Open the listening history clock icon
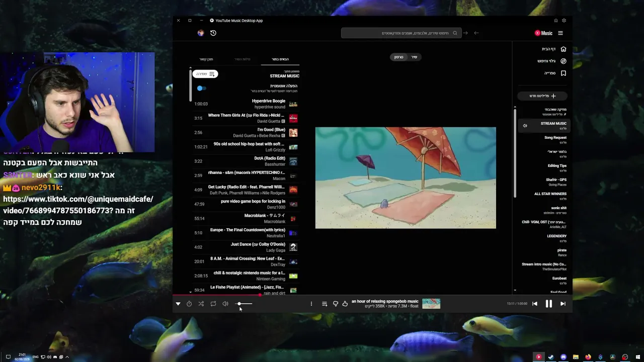This screenshot has height=362, width=644. [213, 33]
